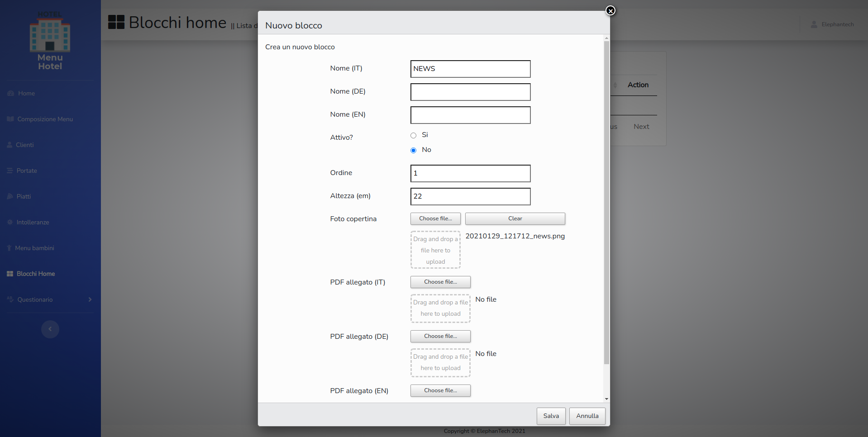Screen dimensions: 868x437
Task: Click the Clienti user icon
Action: point(10,145)
